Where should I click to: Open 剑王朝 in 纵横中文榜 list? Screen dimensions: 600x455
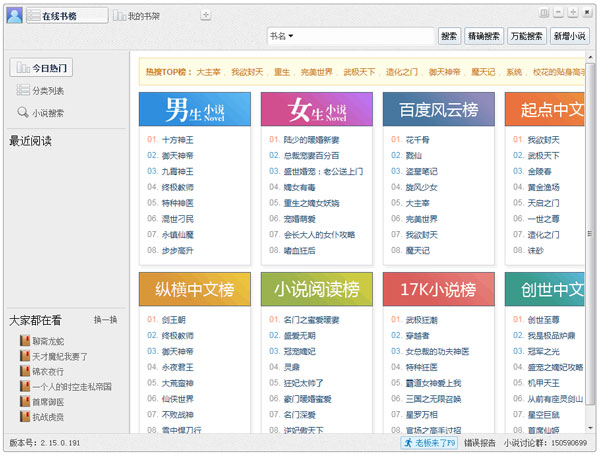coord(174,320)
